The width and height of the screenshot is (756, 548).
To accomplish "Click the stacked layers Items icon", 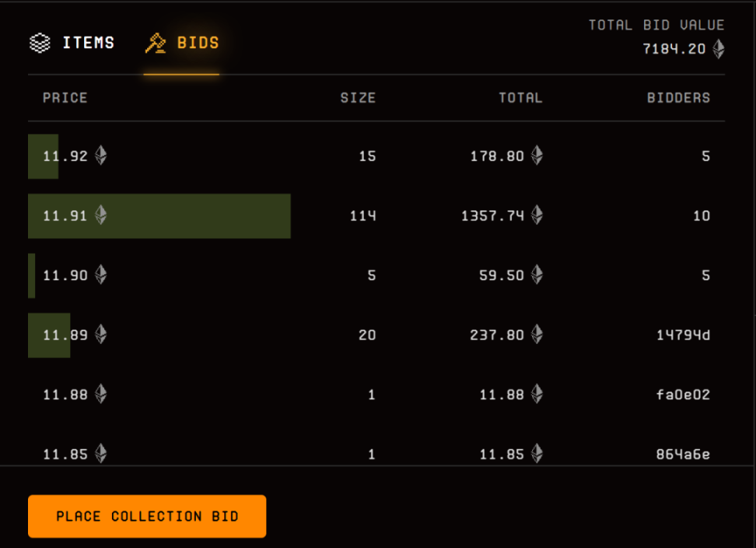I will pyautogui.click(x=40, y=43).
